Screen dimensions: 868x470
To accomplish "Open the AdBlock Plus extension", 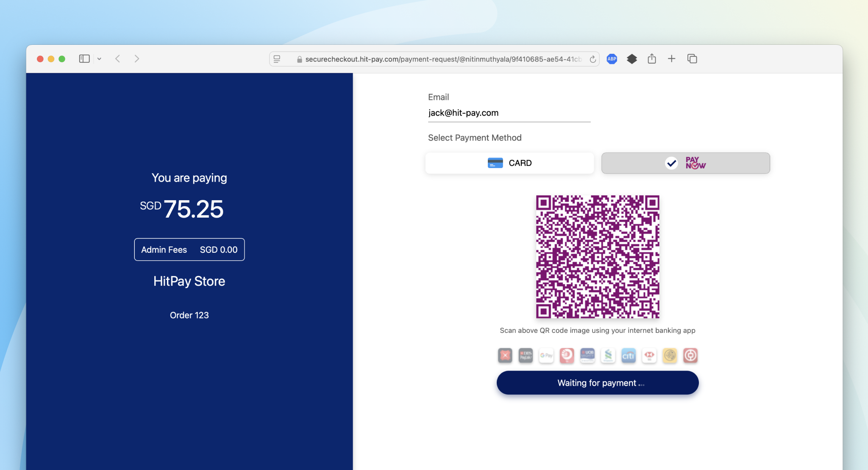I will pyautogui.click(x=612, y=59).
